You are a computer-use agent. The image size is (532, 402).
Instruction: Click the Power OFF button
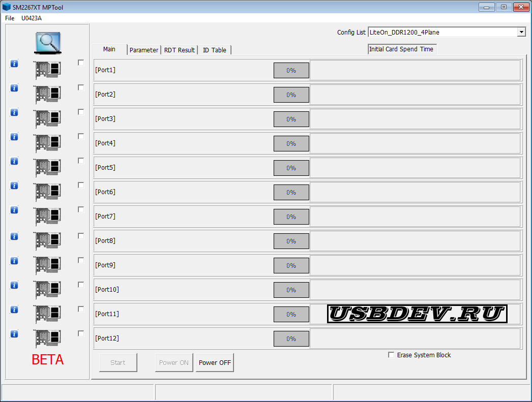point(215,363)
